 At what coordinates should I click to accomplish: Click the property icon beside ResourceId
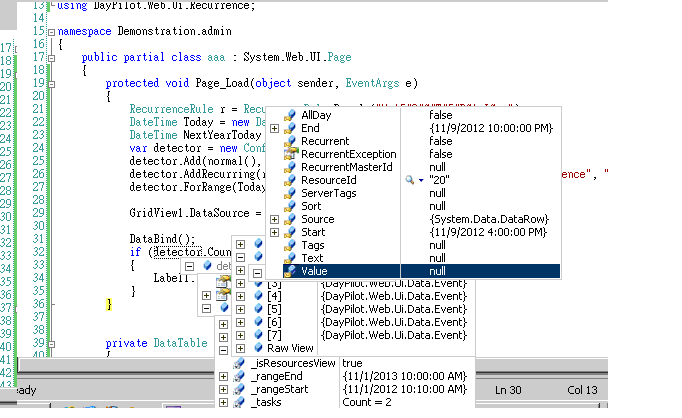pos(290,181)
